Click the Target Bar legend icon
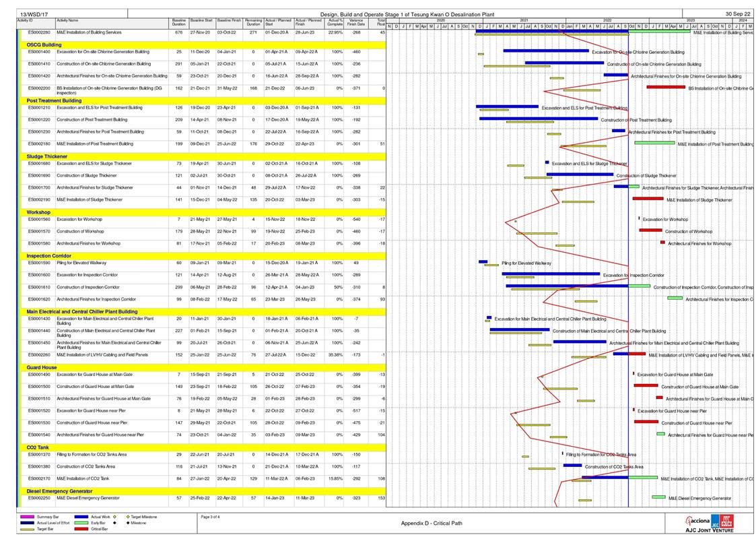 28,530
